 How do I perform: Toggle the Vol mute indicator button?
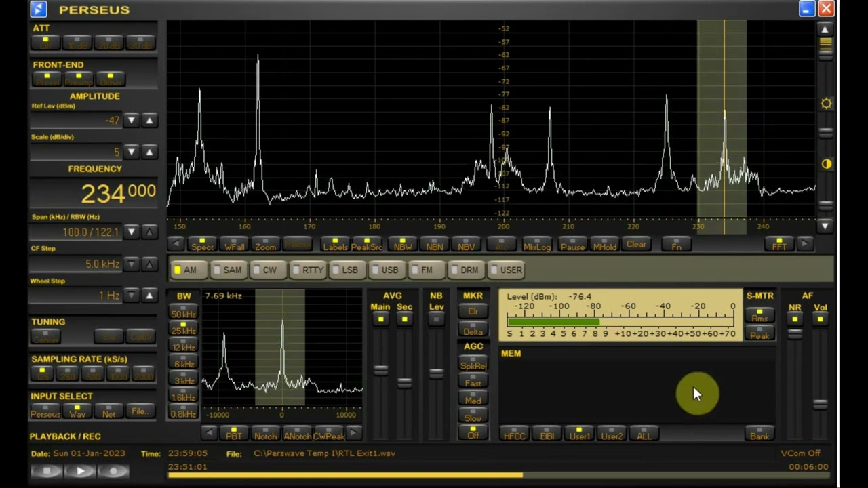coord(820,319)
